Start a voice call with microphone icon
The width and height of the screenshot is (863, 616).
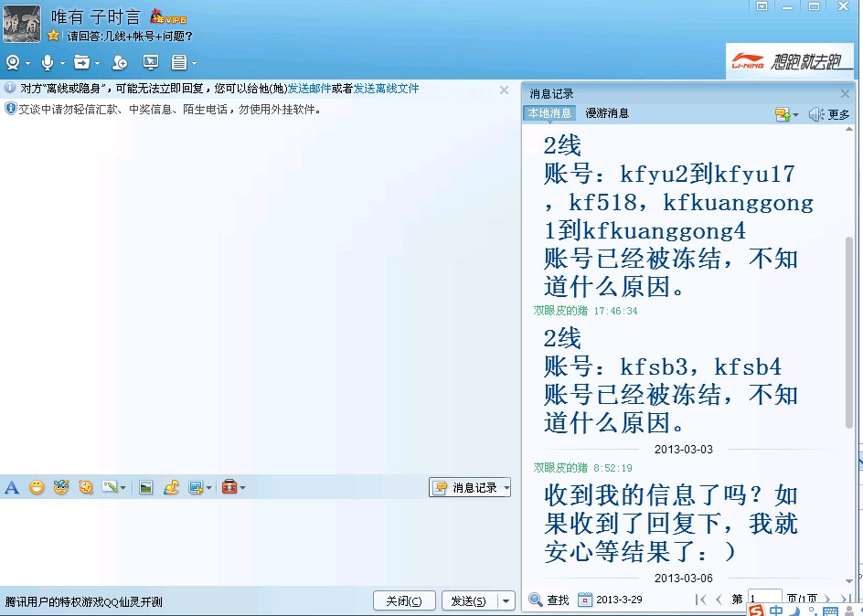48,62
